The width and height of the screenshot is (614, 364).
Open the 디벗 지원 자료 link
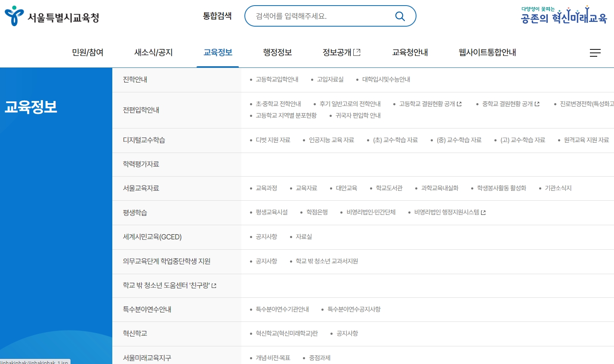(x=273, y=140)
